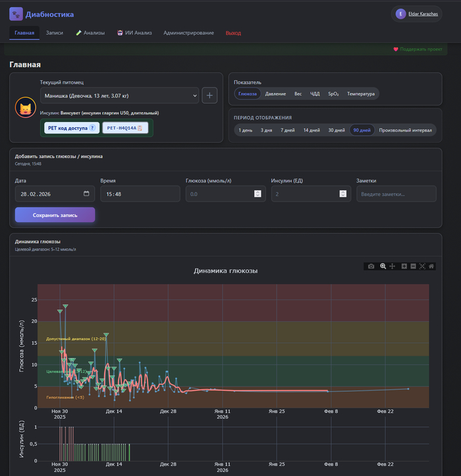This screenshot has width=461, height=476.
Task: Switch indicator to Температура
Action: (x=361, y=94)
